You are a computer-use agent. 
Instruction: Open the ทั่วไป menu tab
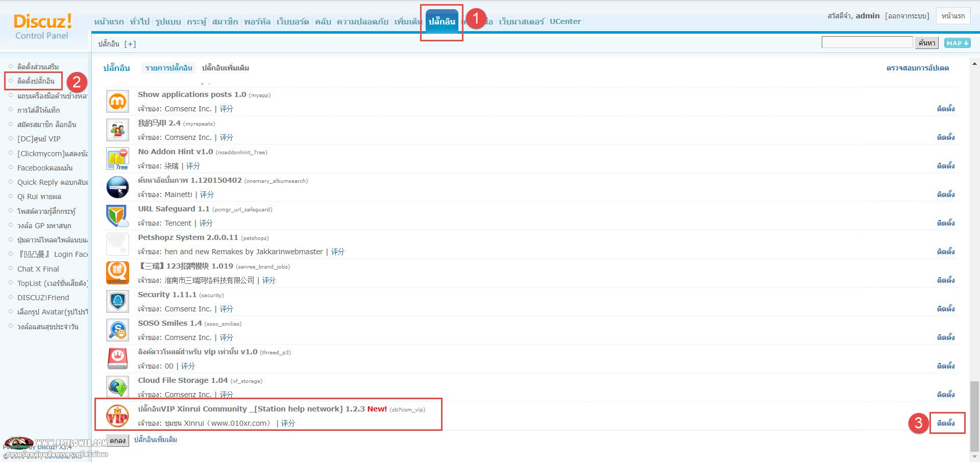[x=140, y=21]
